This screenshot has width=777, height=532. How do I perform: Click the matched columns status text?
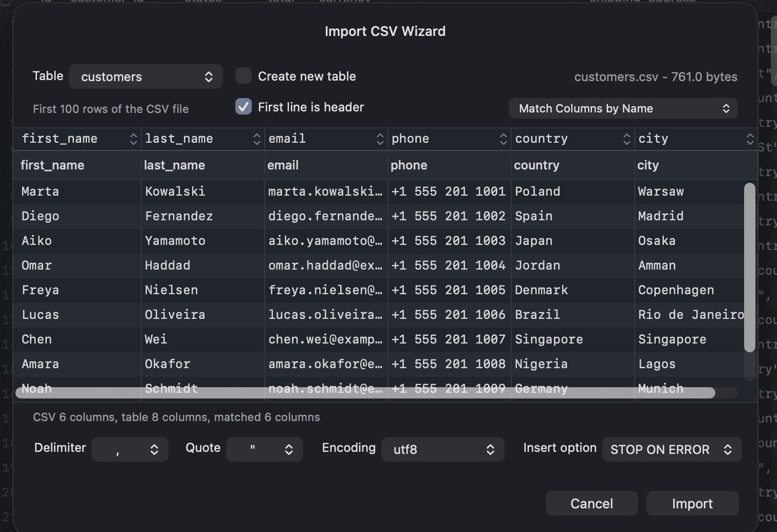176,417
